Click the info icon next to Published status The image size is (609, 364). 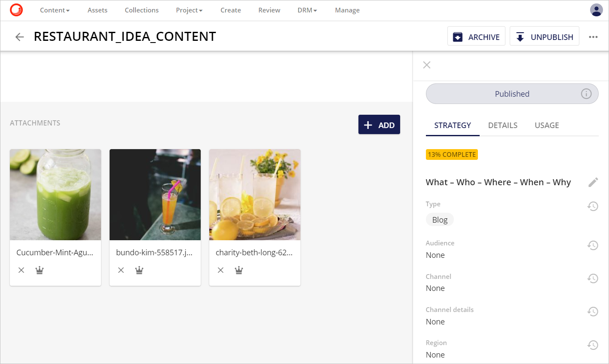point(586,93)
